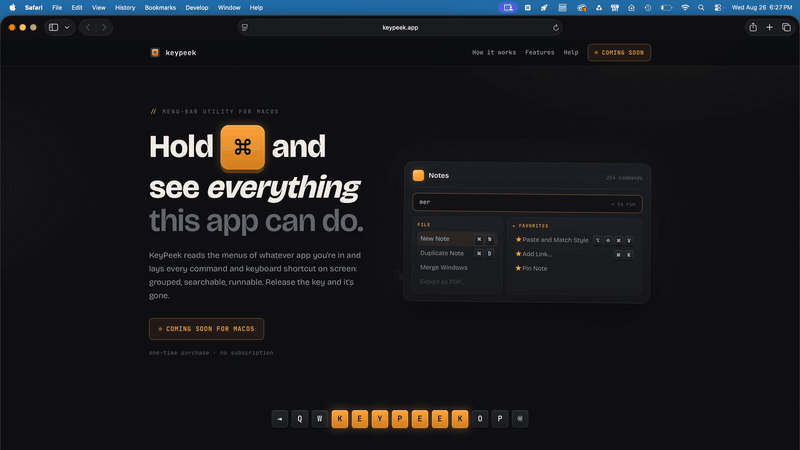Screen dimensions: 800x450
Task: Click the 'mer' command search field
Action: (x=527, y=203)
